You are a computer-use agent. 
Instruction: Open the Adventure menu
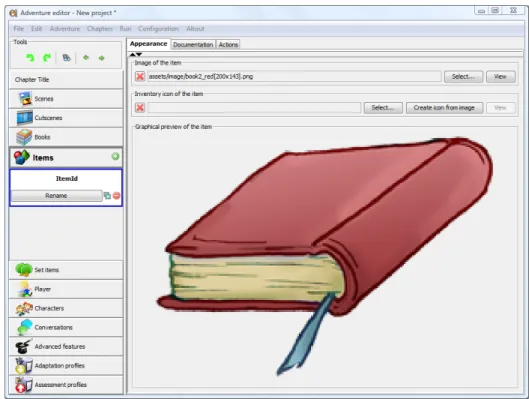[x=65, y=29]
